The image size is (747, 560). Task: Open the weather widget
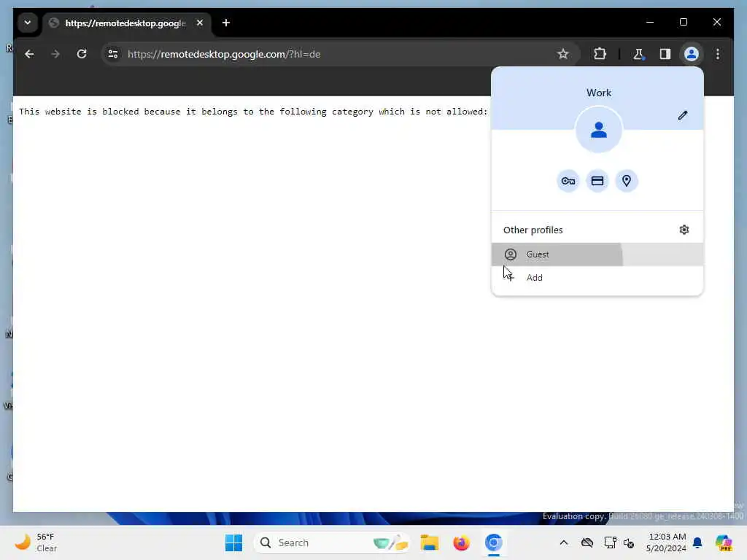tap(36, 542)
